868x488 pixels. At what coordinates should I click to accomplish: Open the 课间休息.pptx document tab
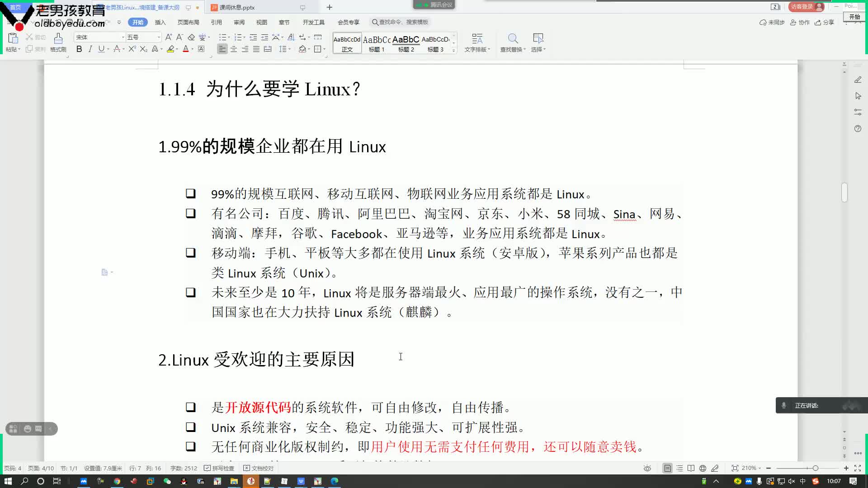(237, 8)
